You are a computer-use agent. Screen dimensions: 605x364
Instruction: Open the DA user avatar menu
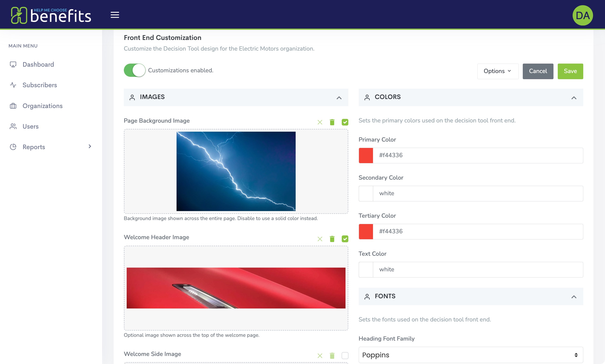pos(583,15)
